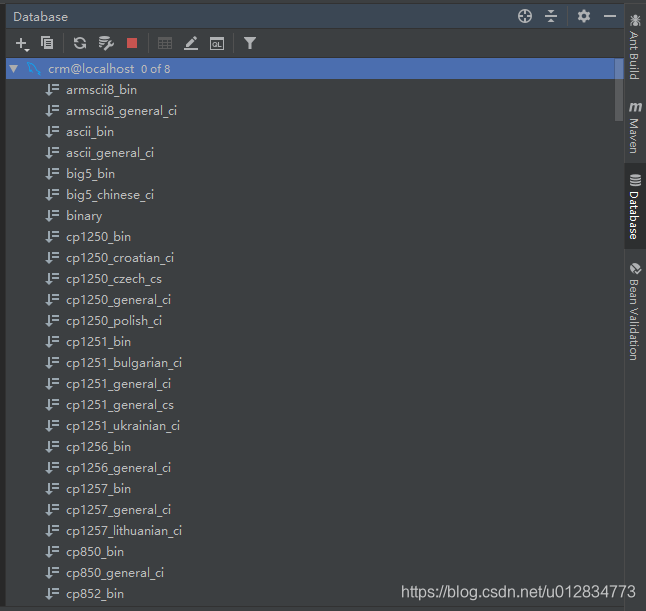The width and height of the screenshot is (646, 611).
Task: Select the ascii_general_ci collation
Action: [x=110, y=153]
